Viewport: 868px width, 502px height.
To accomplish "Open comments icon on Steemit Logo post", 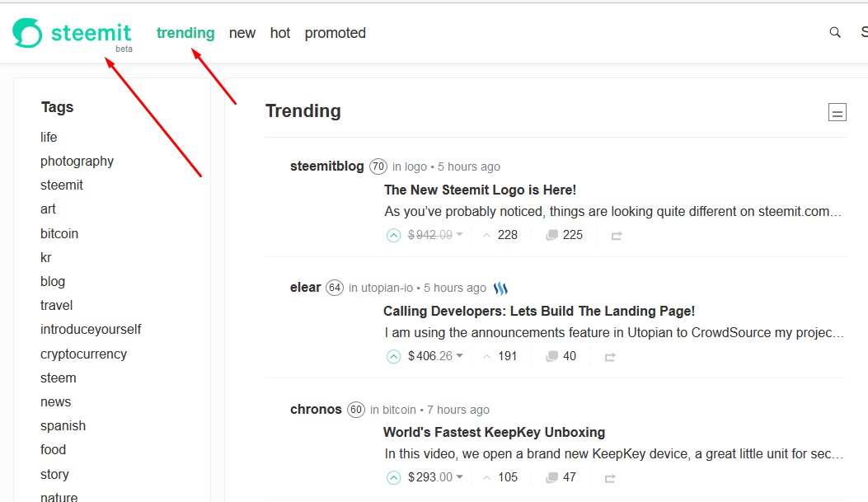I will [x=551, y=235].
